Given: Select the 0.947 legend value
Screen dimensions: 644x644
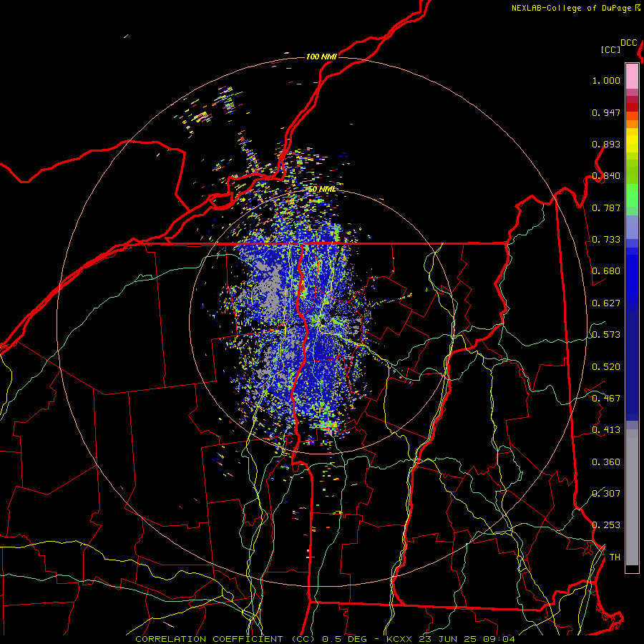Looking at the screenshot, I should pyautogui.click(x=606, y=112).
